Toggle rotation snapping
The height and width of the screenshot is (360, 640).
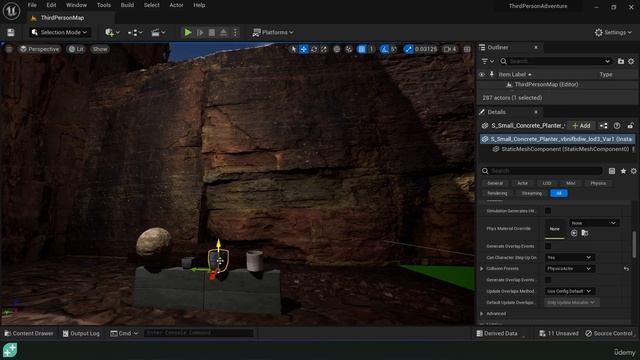tap(384, 49)
